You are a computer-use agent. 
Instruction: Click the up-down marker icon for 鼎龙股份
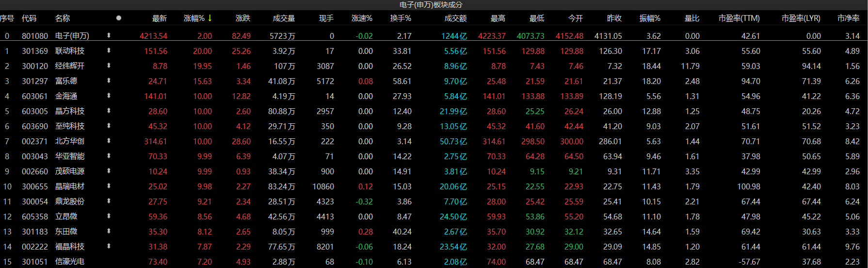pyautogui.click(x=109, y=201)
